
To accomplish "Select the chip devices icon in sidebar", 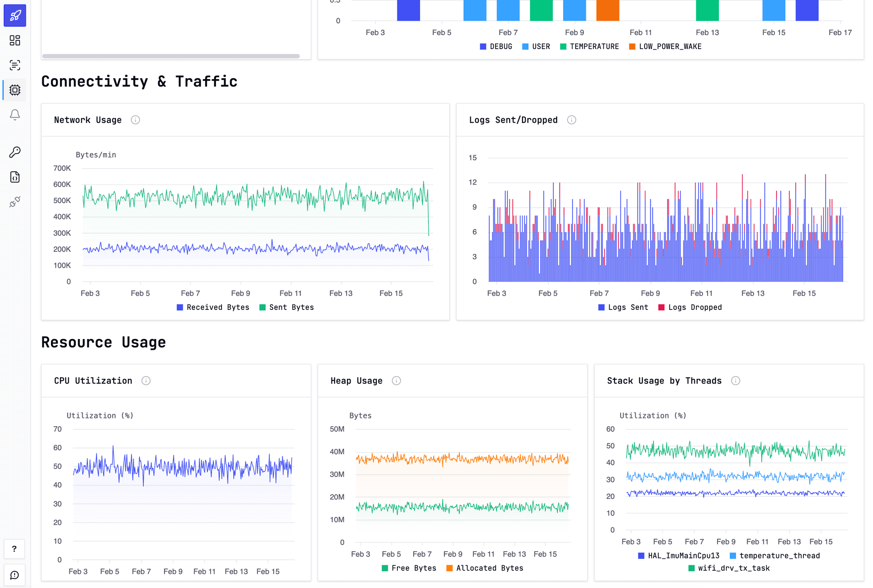I will (x=15, y=90).
